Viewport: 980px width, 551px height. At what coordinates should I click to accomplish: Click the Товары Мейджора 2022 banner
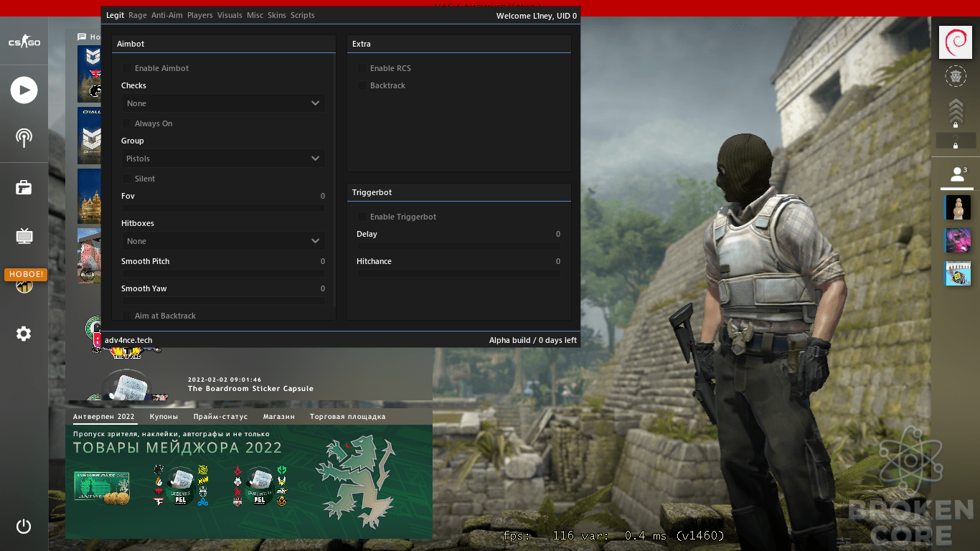coord(249,481)
